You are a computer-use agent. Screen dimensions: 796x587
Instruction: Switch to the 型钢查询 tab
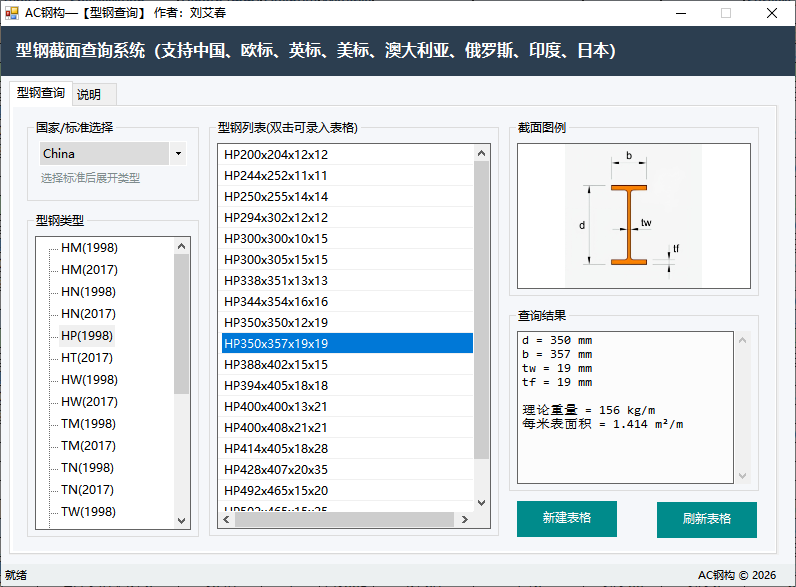pos(41,93)
